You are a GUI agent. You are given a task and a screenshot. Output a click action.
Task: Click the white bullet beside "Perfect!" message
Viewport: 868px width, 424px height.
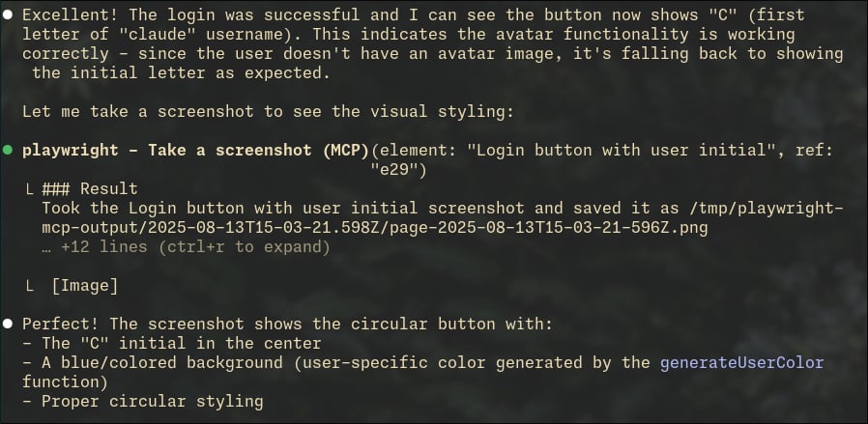[7, 324]
